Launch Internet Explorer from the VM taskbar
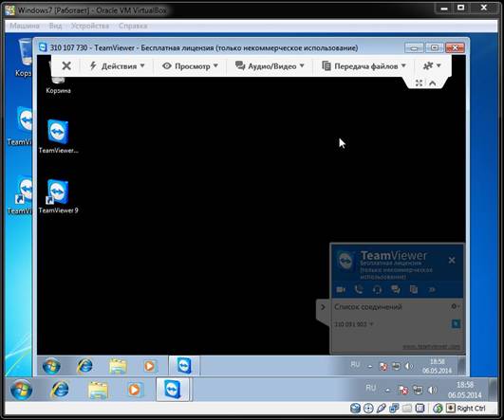504x420 pixels. (60, 390)
